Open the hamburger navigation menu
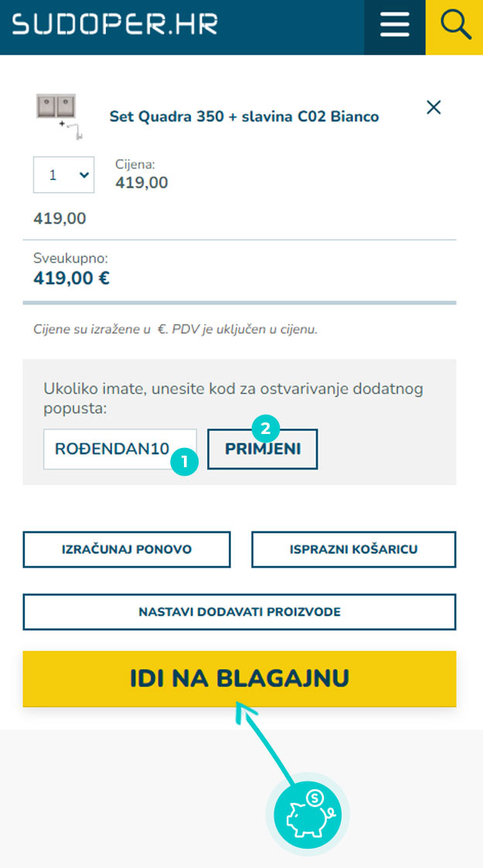Screen dimensions: 483x868 (395, 25)
